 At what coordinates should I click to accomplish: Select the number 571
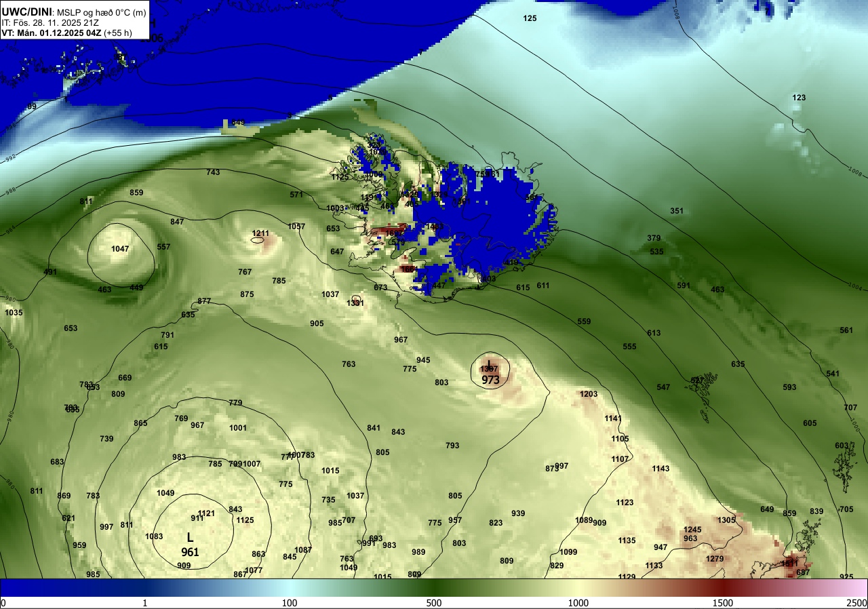[296, 195]
